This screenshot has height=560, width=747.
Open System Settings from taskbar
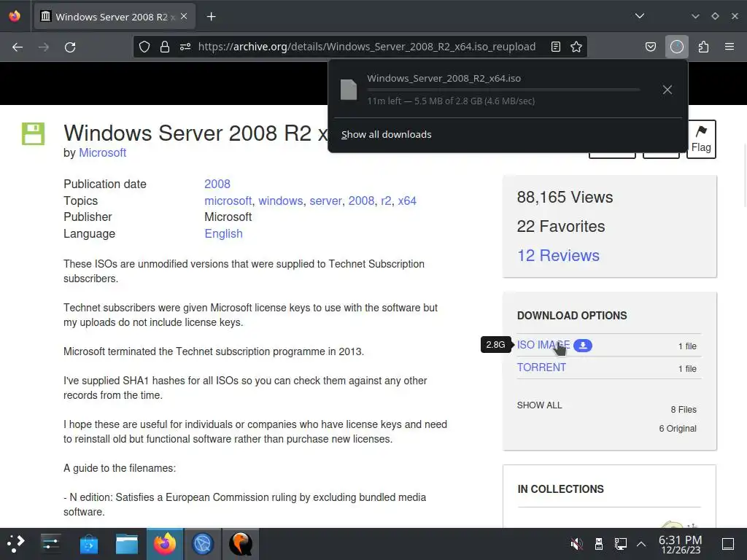[50, 544]
